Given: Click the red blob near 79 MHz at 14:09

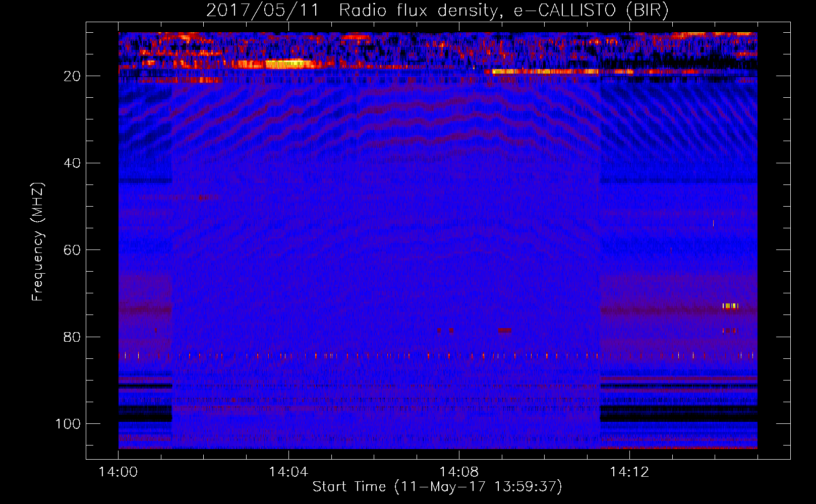Looking at the screenshot, I should click(504, 331).
